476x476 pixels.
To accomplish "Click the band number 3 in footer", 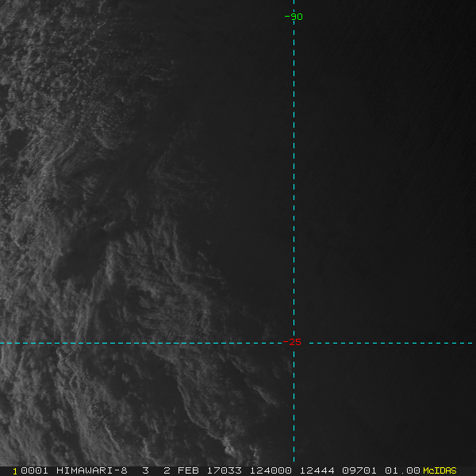I will click(145, 470).
